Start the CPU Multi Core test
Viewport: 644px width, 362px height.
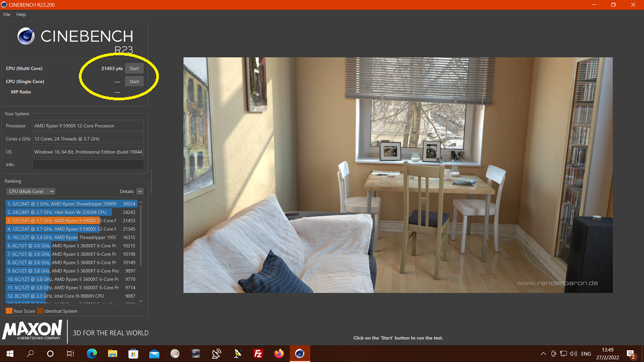tap(134, 68)
